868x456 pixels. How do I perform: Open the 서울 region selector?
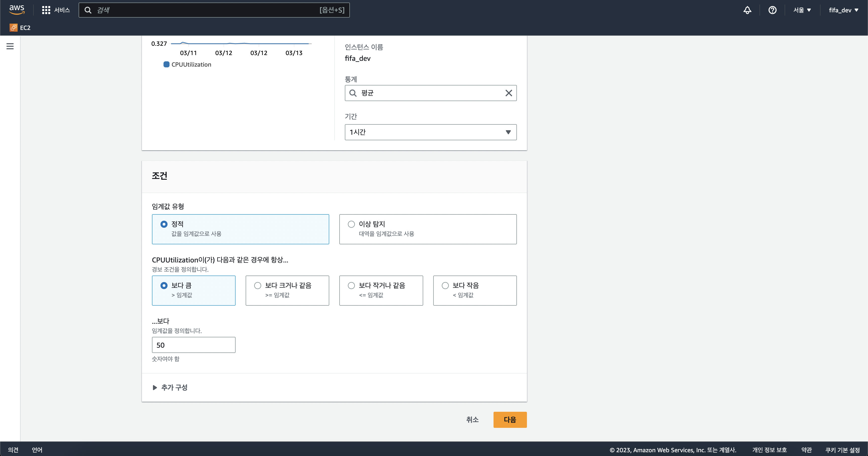coord(802,10)
